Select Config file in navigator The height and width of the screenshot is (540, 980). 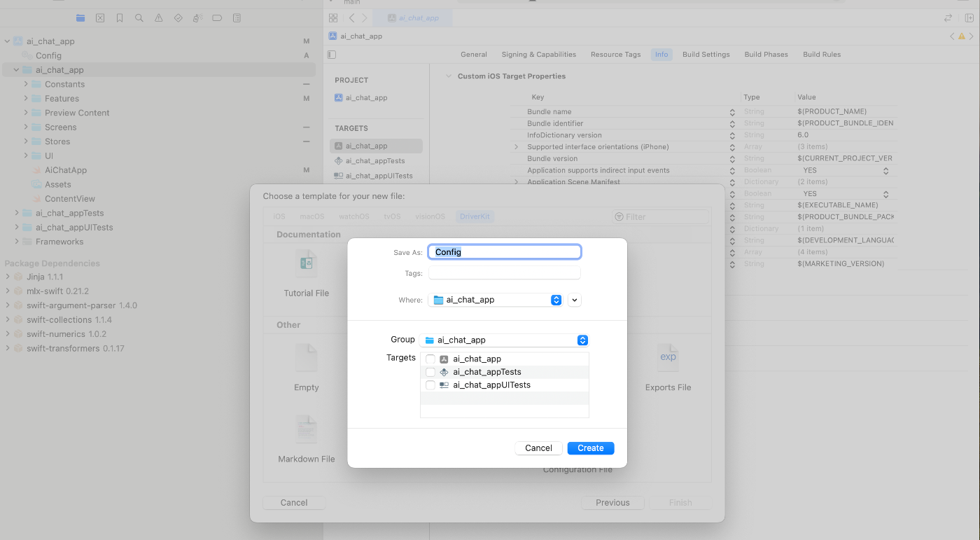click(48, 55)
